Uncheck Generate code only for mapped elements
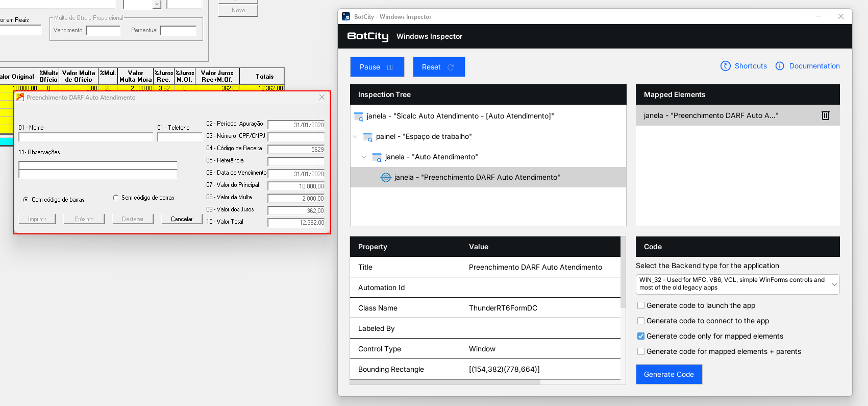The height and width of the screenshot is (406, 868). point(641,336)
